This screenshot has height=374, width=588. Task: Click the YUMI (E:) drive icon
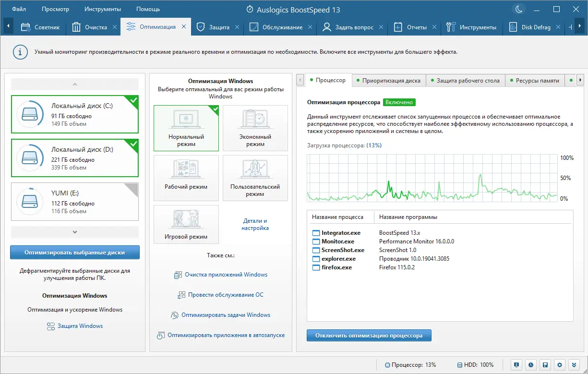tap(30, 202)
